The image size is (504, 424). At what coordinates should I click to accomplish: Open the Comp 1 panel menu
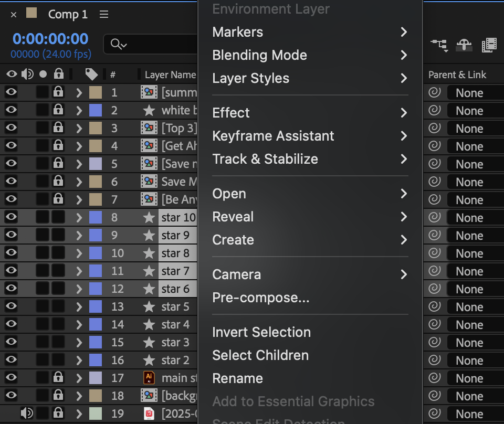click(x=104, y=15)
